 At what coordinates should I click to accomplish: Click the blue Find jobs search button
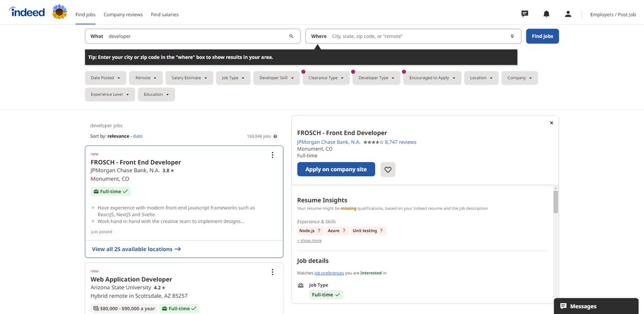[x=543, y=36]
